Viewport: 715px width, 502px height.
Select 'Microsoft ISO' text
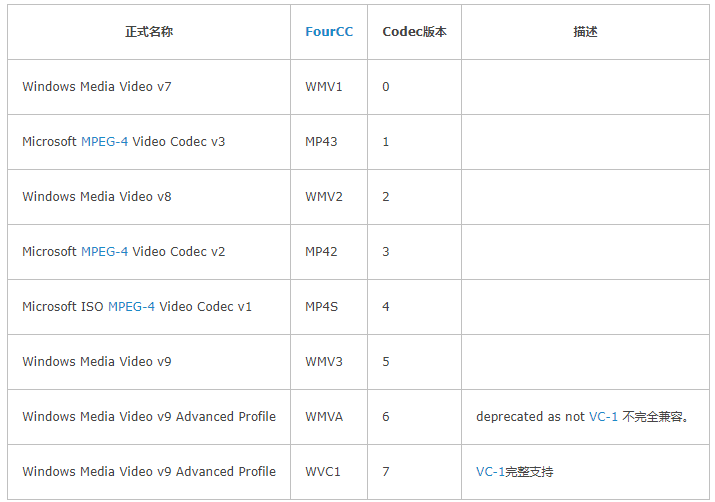coord(63,307)
